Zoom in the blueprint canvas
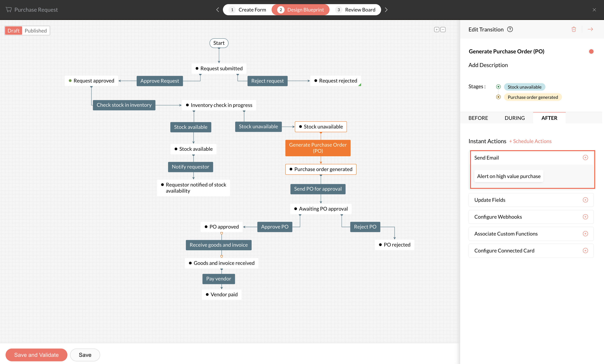This screenshot has height=364, width=604. tap(437, 30)
